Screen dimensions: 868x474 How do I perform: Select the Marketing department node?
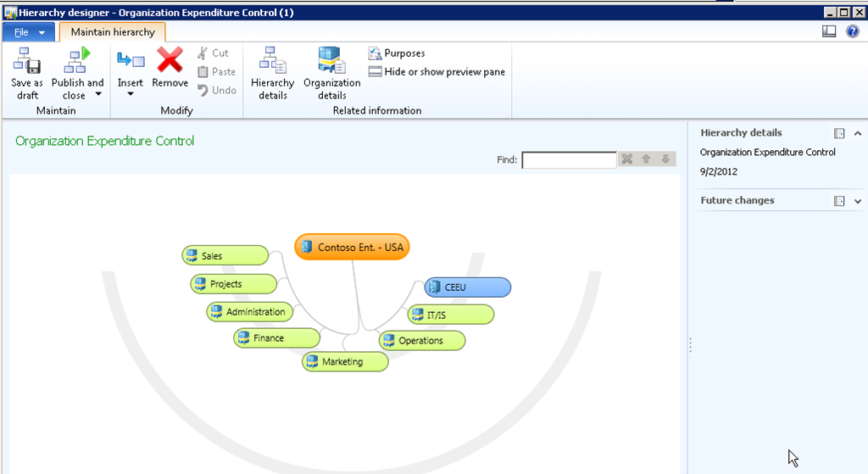(345, 362)
